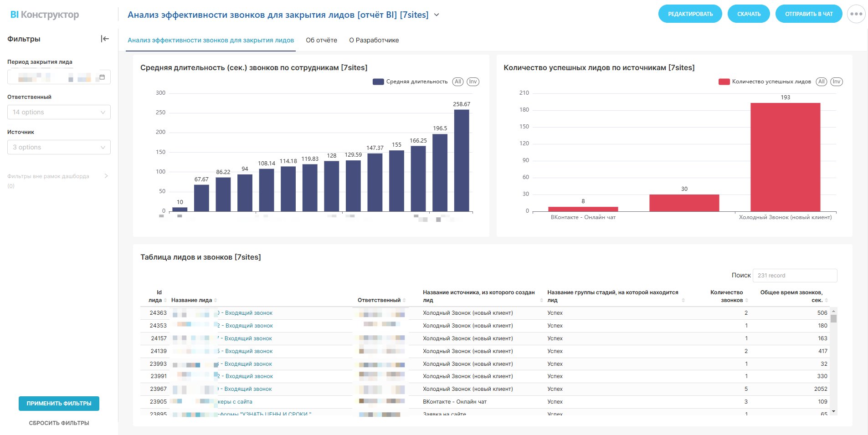This screenshot has height=435, width=868.
Task: Open the Об отчёте tab
Action: [x=322, y=40]
